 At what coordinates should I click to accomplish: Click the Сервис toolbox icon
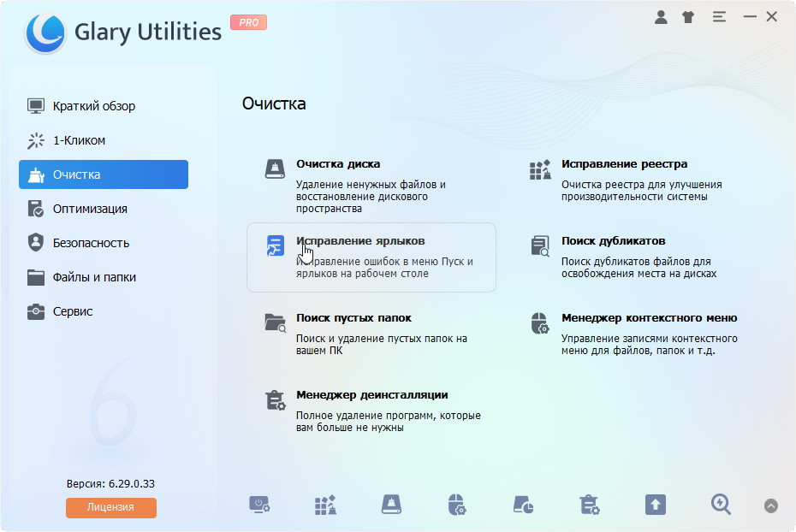36,311
